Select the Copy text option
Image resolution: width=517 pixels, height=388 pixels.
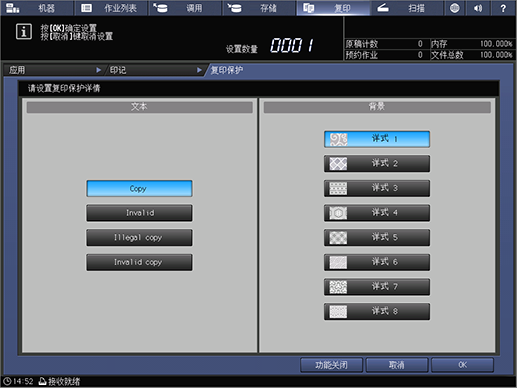click(139, 189)
